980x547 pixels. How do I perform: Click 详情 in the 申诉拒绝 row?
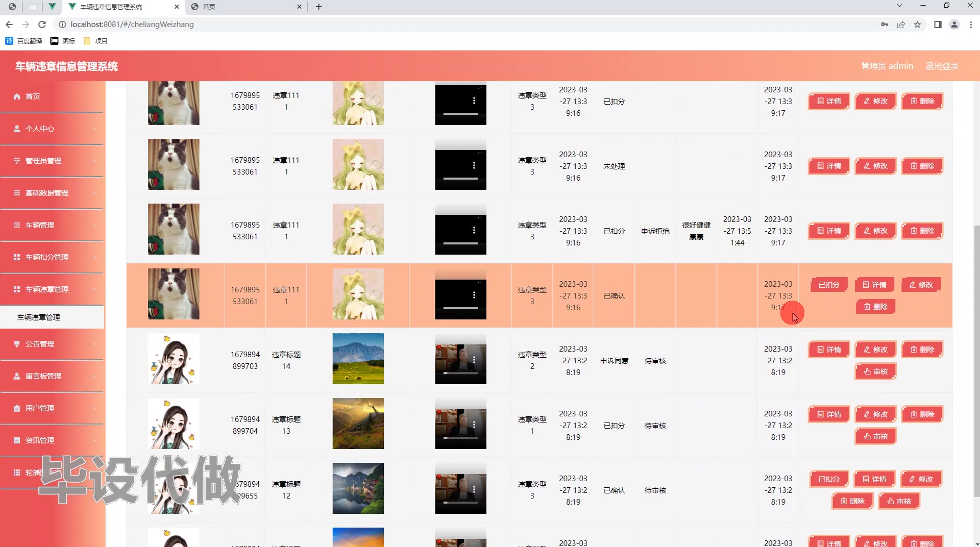tap(829, 231)
